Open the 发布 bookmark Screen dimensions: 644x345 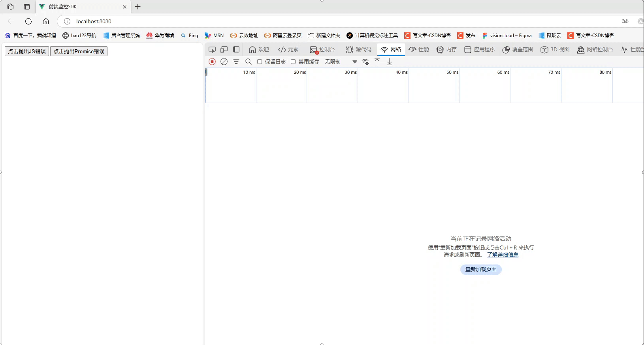[466, 36]
